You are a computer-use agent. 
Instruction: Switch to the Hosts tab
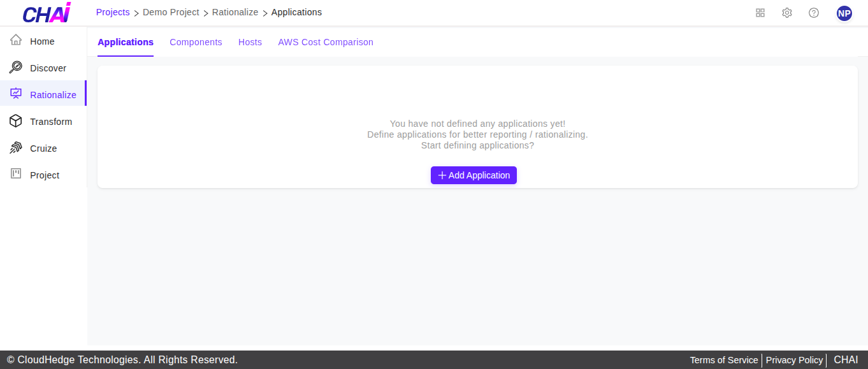tap(250, 42)
